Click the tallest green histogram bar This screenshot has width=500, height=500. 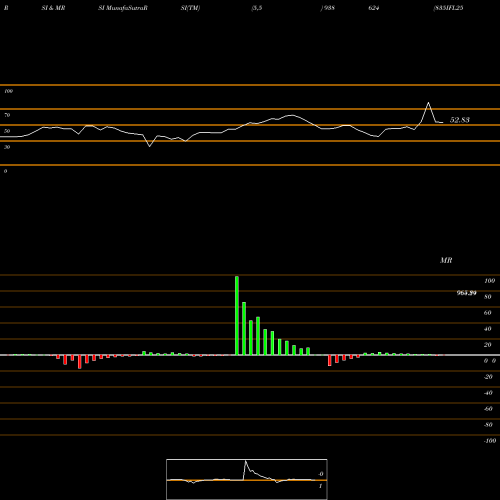(x=237, y=316)
